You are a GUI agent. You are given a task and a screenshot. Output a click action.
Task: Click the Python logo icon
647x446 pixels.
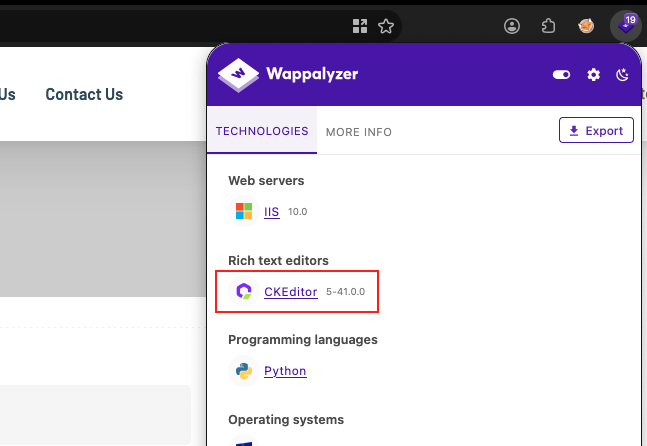pos(244,371)
